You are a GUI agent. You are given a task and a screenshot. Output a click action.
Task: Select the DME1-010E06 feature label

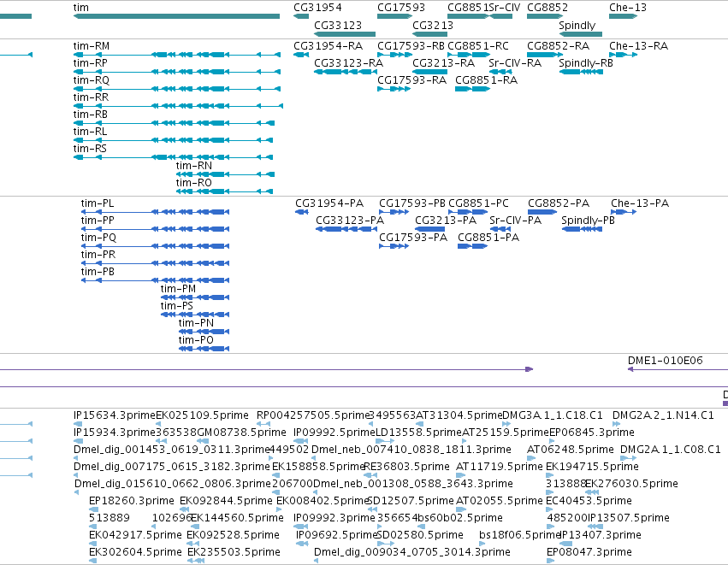666,361
